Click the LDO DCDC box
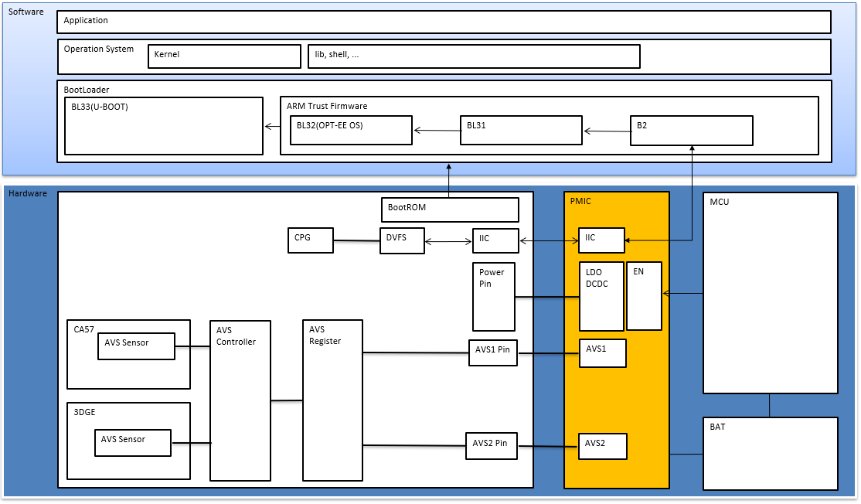861x504 pixels. tap(602, 297)
